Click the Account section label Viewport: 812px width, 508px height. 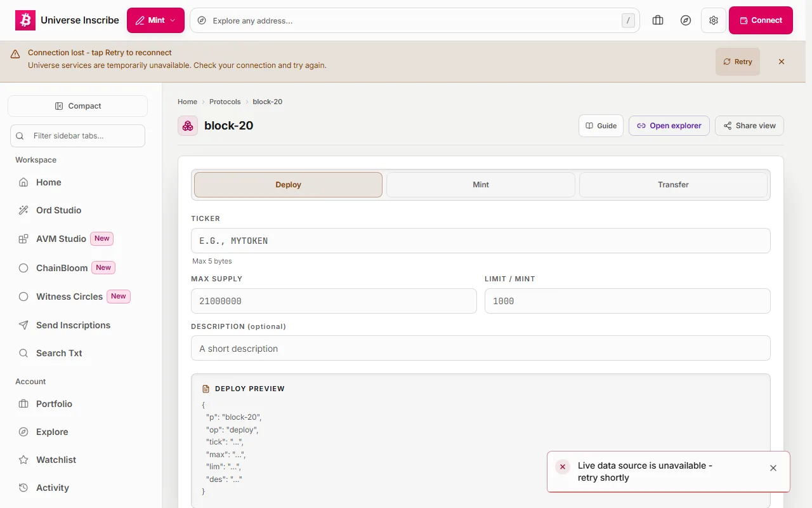pyautogui.click(x=30, y=382)
